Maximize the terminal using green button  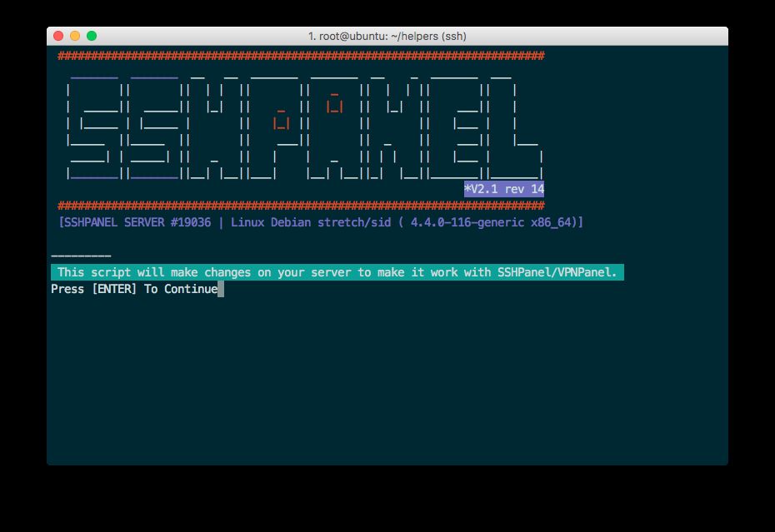pyautogui.click(x=92, y=36)
